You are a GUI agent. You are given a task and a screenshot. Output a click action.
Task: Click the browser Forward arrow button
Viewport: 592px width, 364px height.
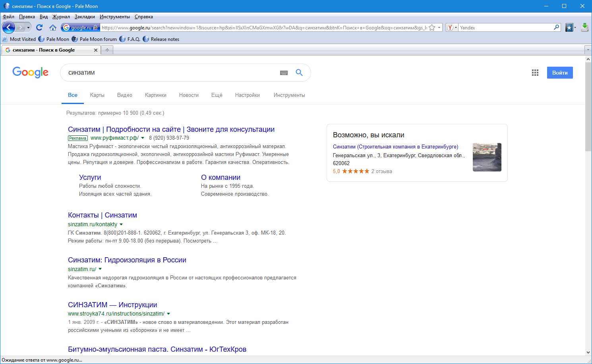tap(21, 27)
